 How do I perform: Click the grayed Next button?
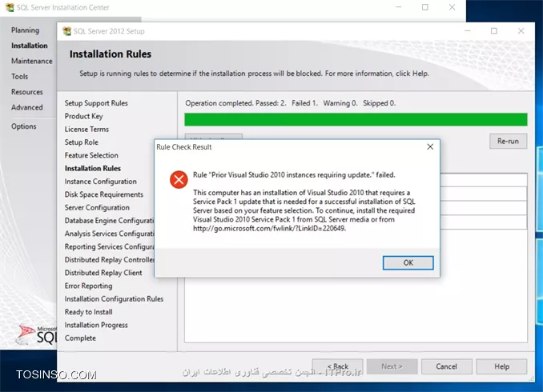point(392,366)
